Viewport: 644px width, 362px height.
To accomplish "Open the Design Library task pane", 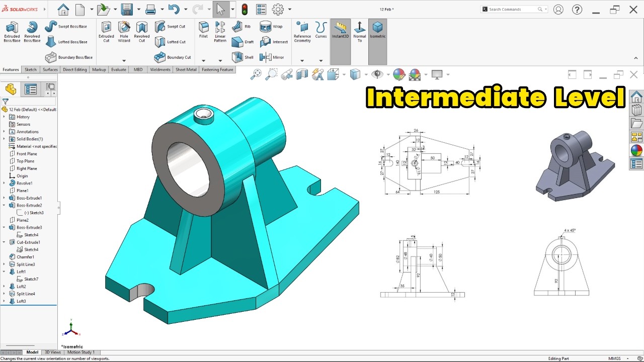I will [x=636, y=110].
